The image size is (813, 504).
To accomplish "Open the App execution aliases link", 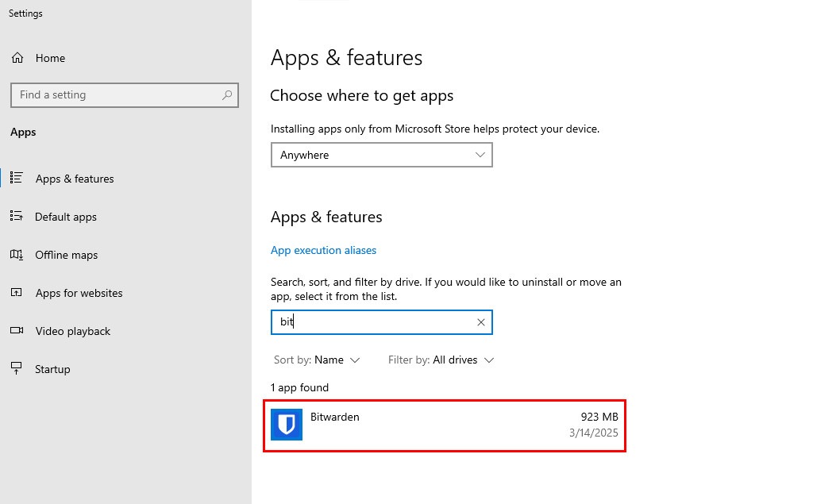I will coord(324,250).
